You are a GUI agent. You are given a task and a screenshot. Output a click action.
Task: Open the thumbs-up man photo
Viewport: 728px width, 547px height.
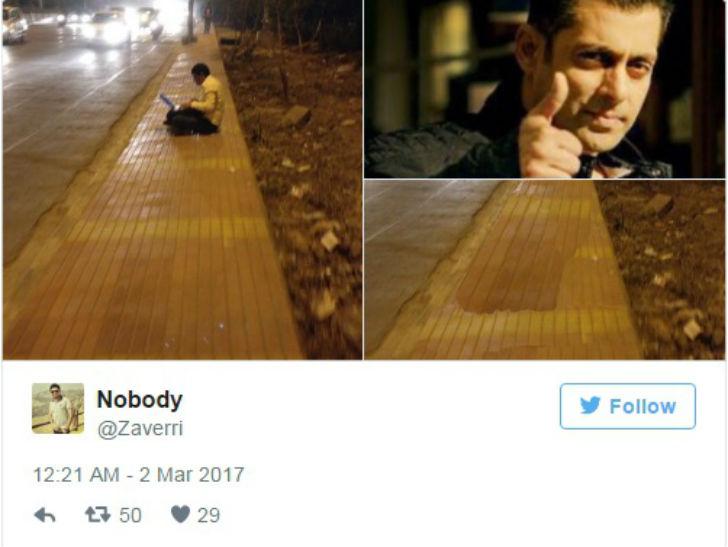pos(545,89)
